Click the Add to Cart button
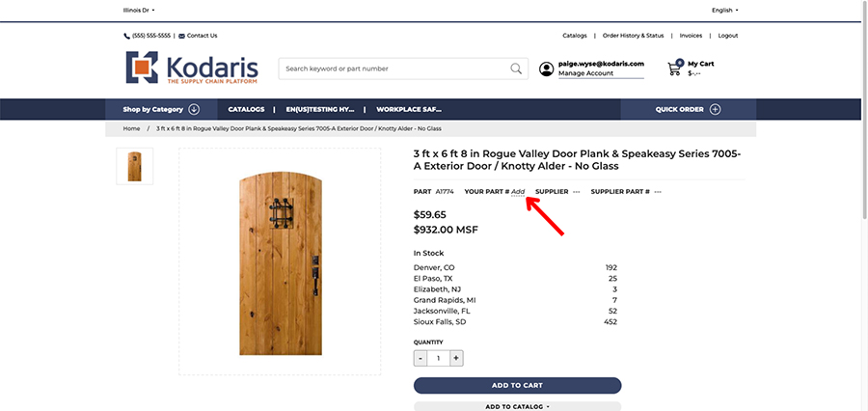Image resolution: width=868 pixels, height=411 pixels. point(518,386)
